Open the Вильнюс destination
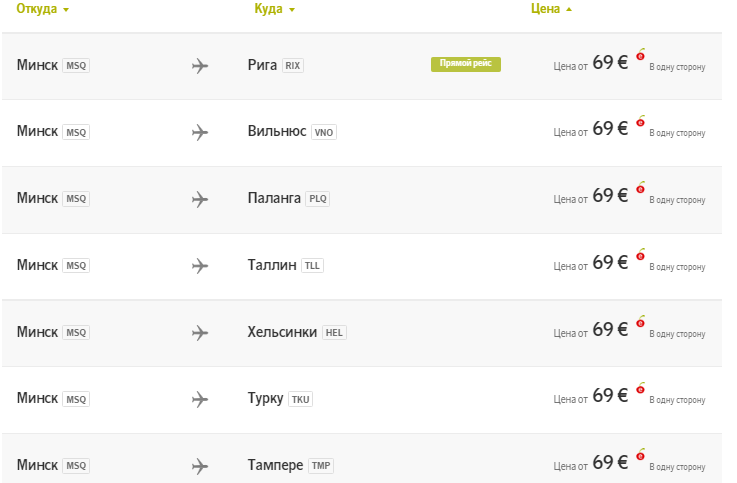The image size is (737, 483). [277, 132]
